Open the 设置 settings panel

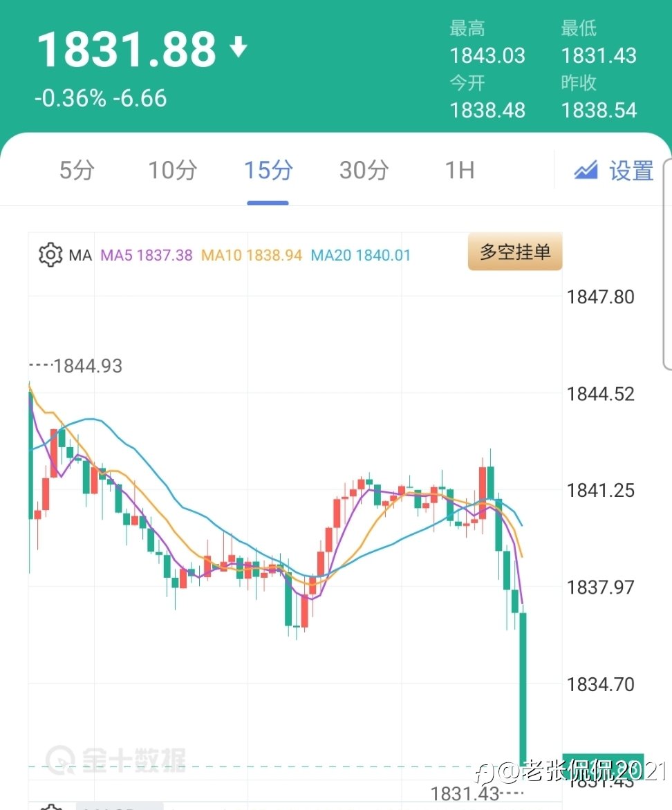[631, 171]
